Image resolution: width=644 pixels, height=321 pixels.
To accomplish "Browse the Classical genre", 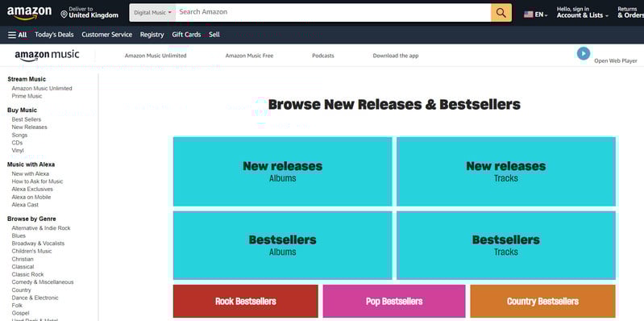I will click(x=23, y=267).
